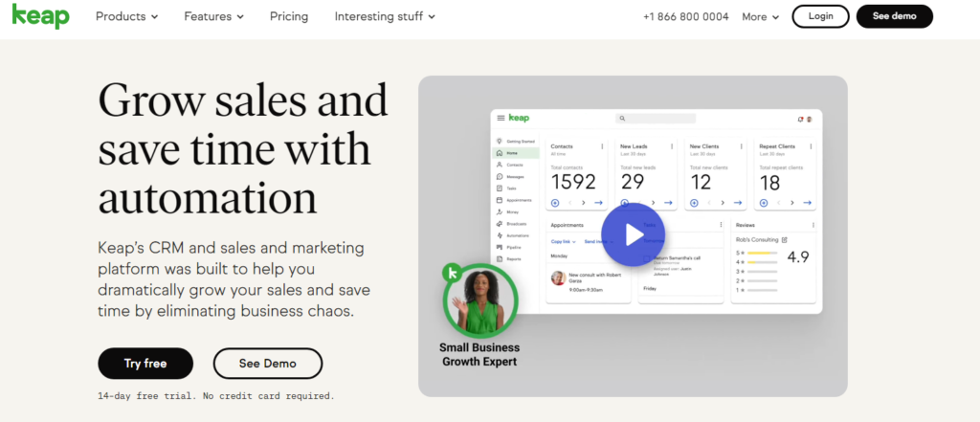The width and height of the screenshot is (980, 422).
Task: Click next chevron on the New Leads card
Action: 653,203
